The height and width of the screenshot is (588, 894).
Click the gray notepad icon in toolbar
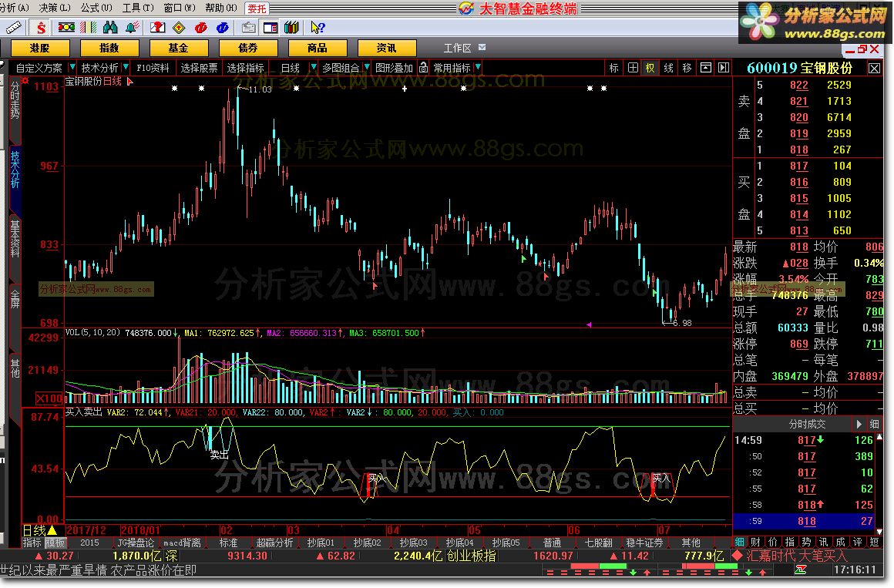point(249,28)
